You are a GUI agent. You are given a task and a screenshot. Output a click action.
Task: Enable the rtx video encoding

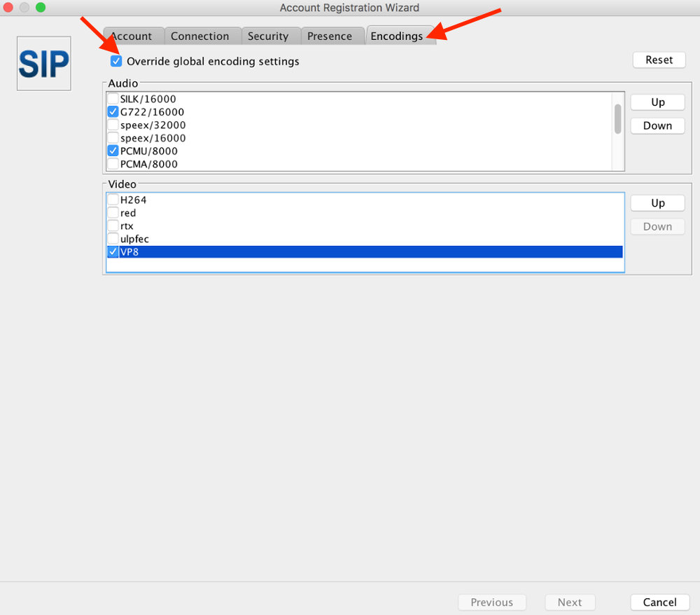(113, 226)
